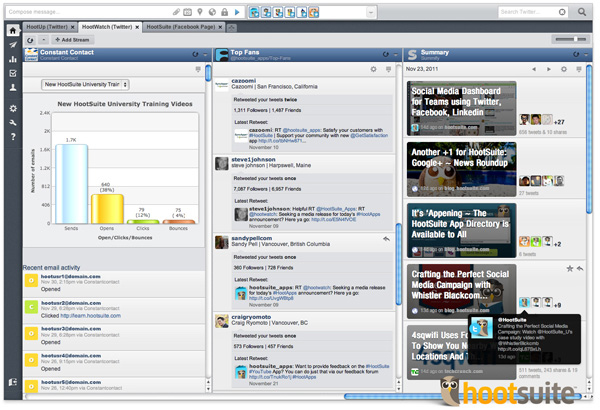600x410 pixels.
Task: Expand the profile picker dropdown
Action: click(370, 12)
